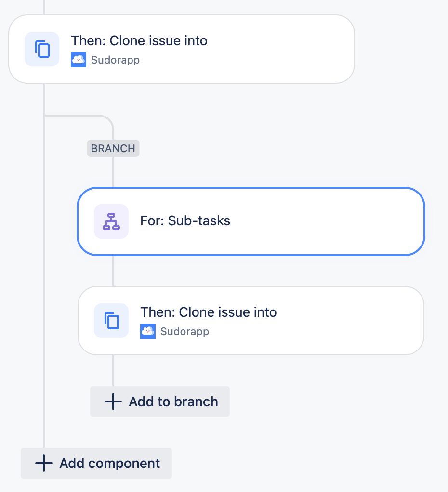
Task: Click the plus icon beside Add component
Action: [44, 463]
